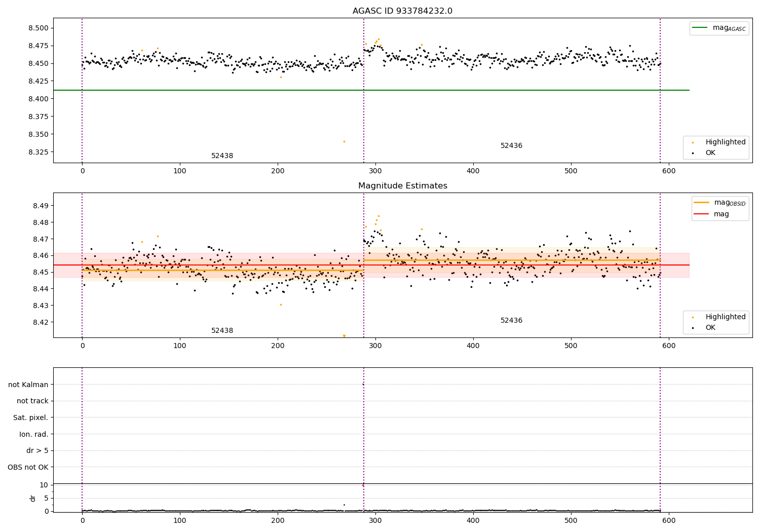Click the Highlighted legend entry in the Magnitude Estimates plot

[x=719, y=317]
